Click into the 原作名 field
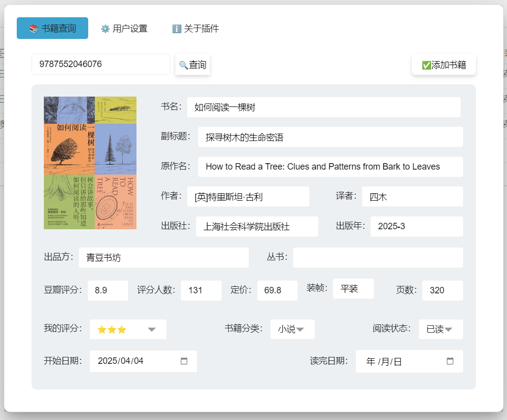 [330, 167]
